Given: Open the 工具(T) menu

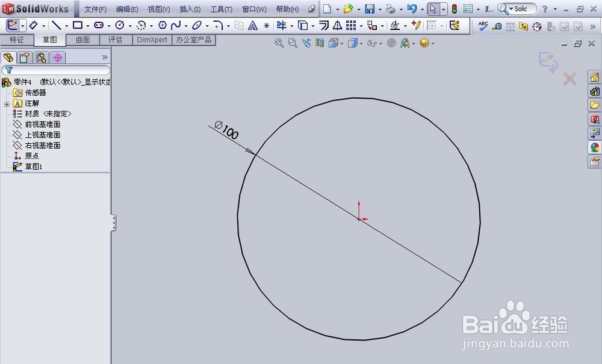Looking at the screenshot, I should (221, 9).
